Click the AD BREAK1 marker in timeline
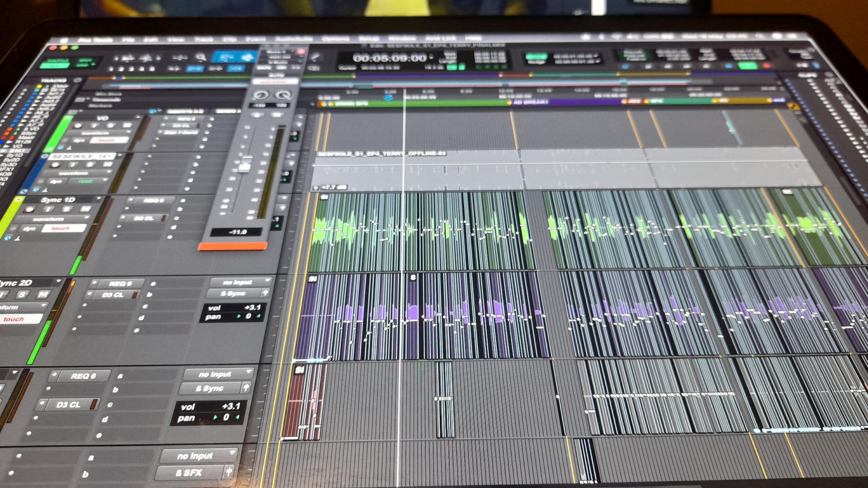Image resolution: width=868 pixels, height=488 pixels. (x=530, y=102)
